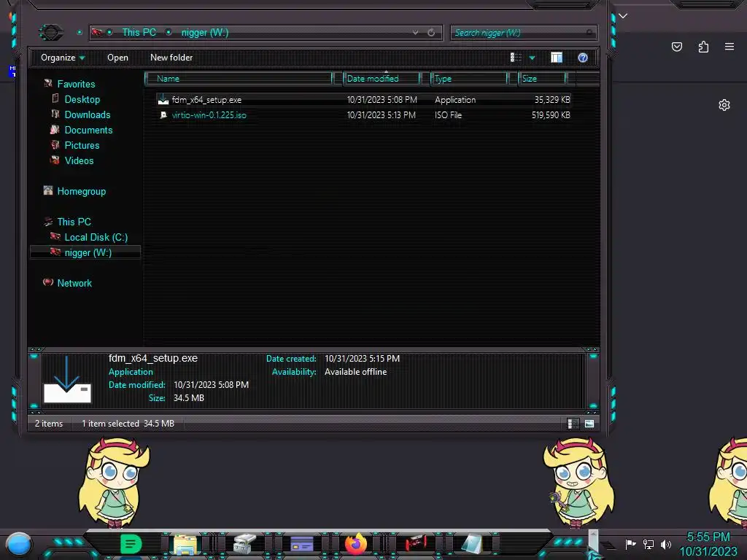This screenshot has width=747, height=560.
Task: Open the green chat app in the taskbar
Action: click(131, 544)
